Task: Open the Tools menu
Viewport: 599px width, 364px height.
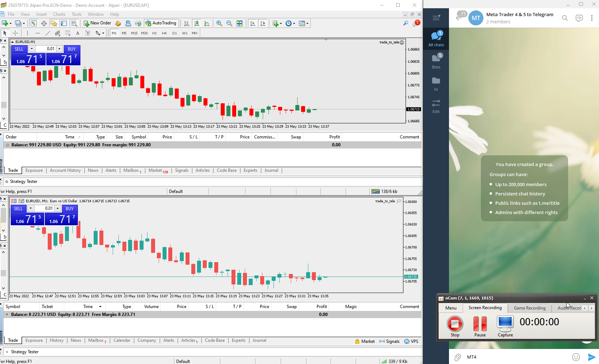Action: click(76, 14)
